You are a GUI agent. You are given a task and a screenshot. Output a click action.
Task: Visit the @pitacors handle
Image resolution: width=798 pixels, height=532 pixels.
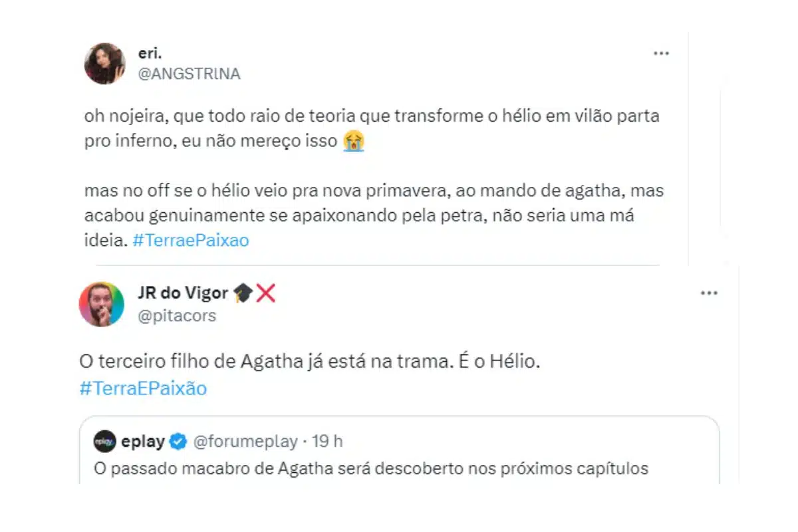[176, 316]
